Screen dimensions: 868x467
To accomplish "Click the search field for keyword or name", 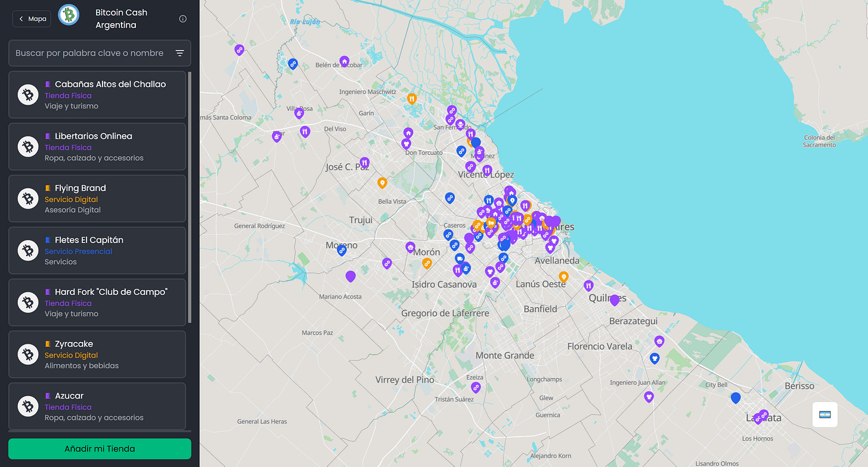I will 89,53.
